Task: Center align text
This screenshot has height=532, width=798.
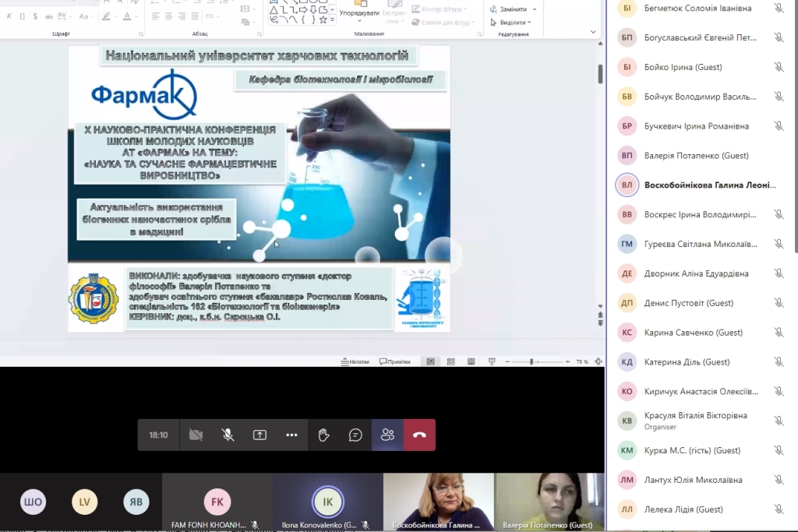Action: (x=168, y=16)
